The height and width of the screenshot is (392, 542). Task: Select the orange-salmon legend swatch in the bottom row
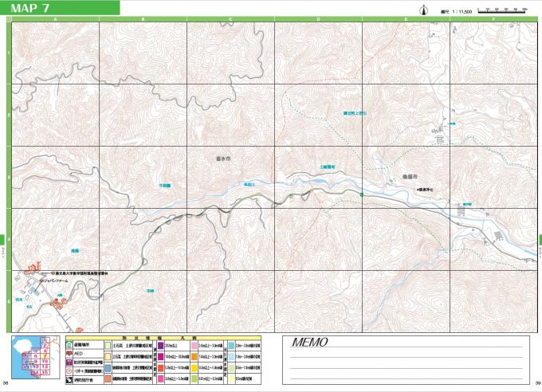tap(108, 378)
